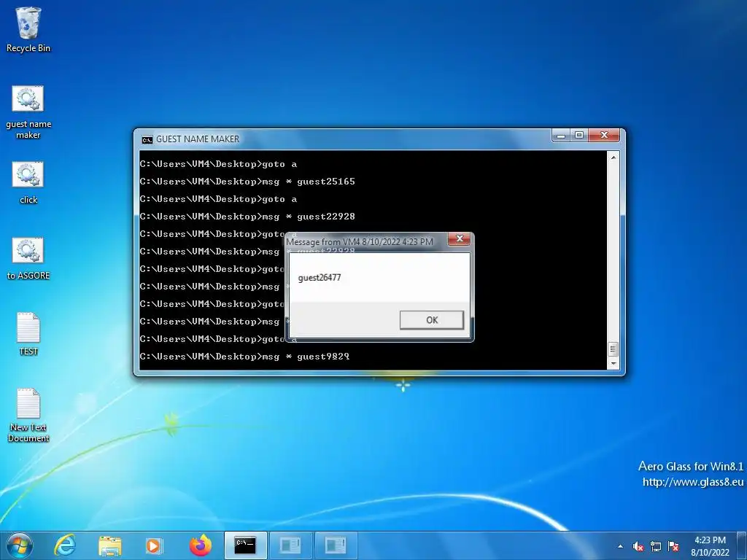Click the first 'goto a' console line
Image resolution: width=747 pixels, height=560 pixels.
[x=218, y=164]
